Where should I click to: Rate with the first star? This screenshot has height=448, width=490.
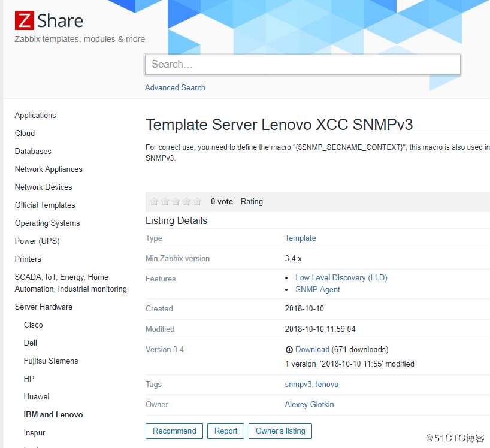click(x=154, y=201)
